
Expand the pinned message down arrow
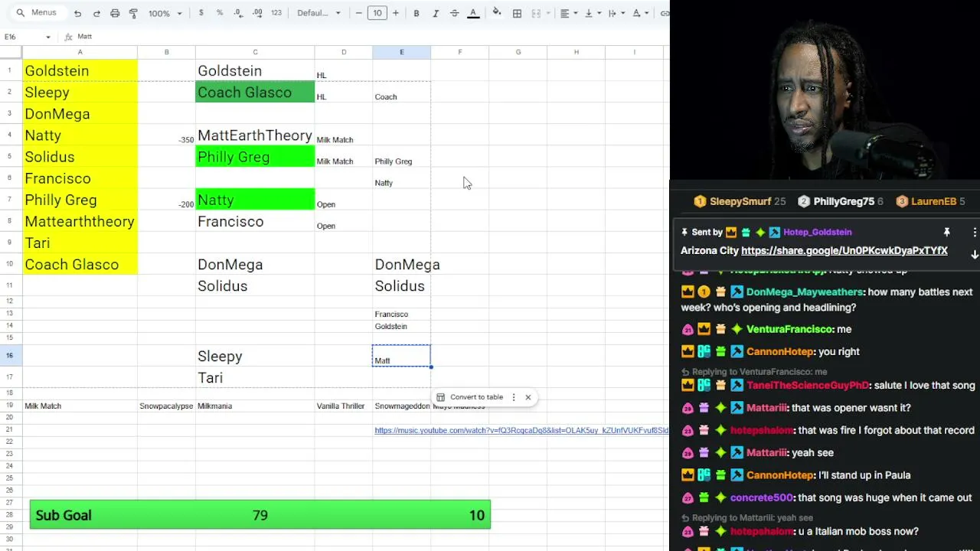point(975,255)
